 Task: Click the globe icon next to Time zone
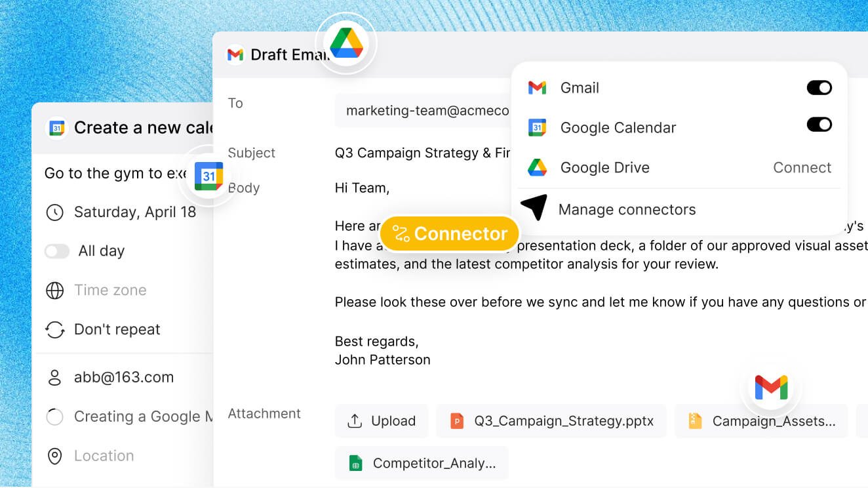point(55,291)
